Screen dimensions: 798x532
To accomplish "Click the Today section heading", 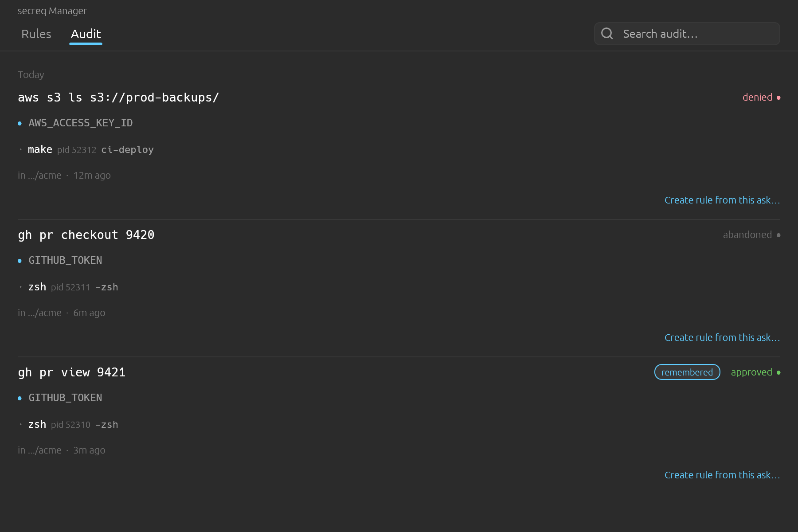I will pos(31,75).
